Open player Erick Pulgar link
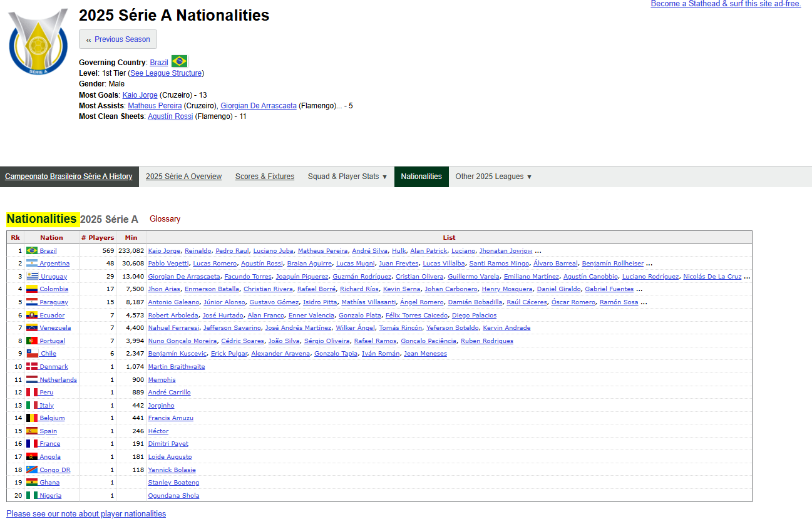 pos(229,354)
